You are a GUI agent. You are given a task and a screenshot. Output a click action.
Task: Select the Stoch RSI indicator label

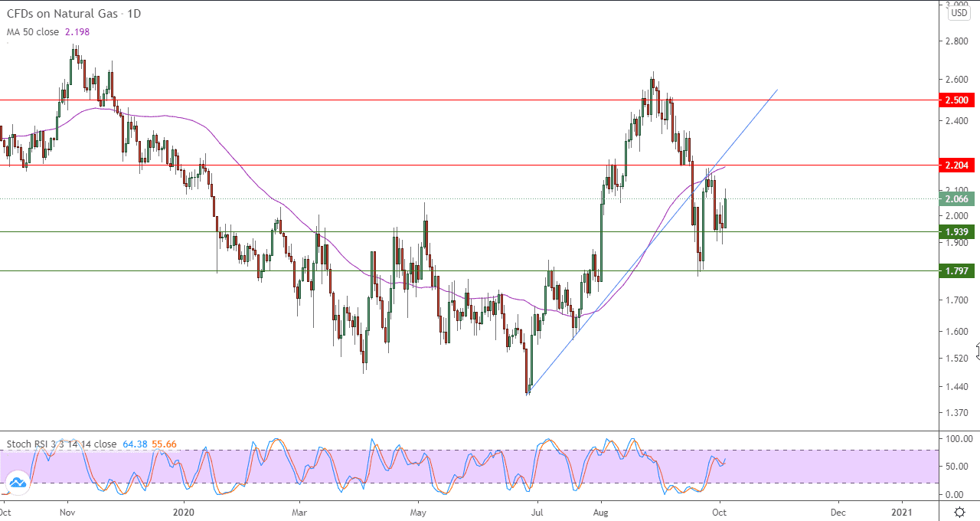(61, 444)
